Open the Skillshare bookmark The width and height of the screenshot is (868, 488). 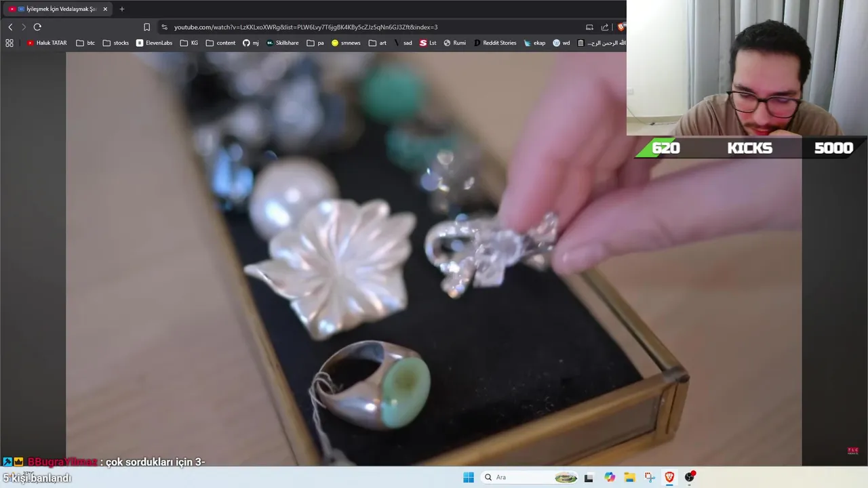point(283,43)
